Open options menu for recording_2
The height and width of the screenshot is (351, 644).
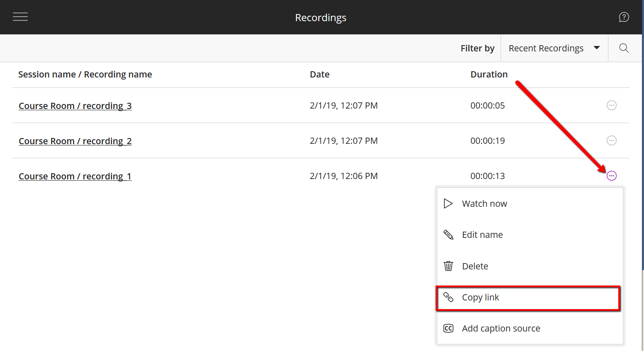[x=611, y=140]
